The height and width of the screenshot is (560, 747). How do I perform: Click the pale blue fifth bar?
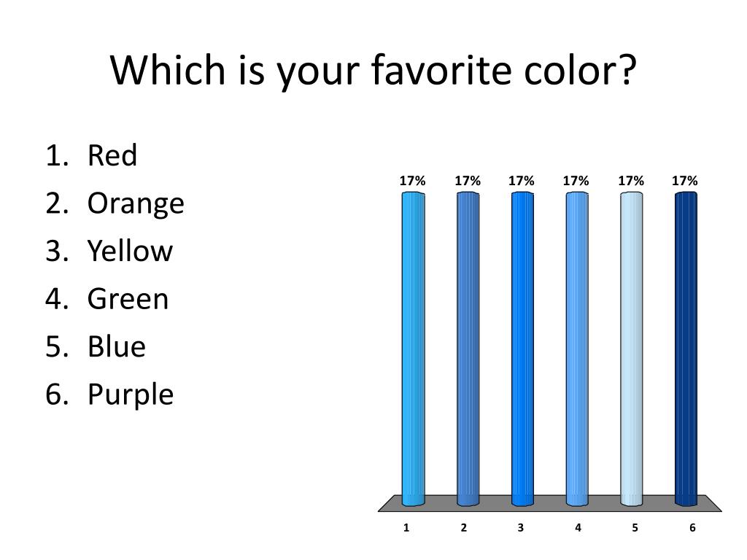[x=631, y=349]
